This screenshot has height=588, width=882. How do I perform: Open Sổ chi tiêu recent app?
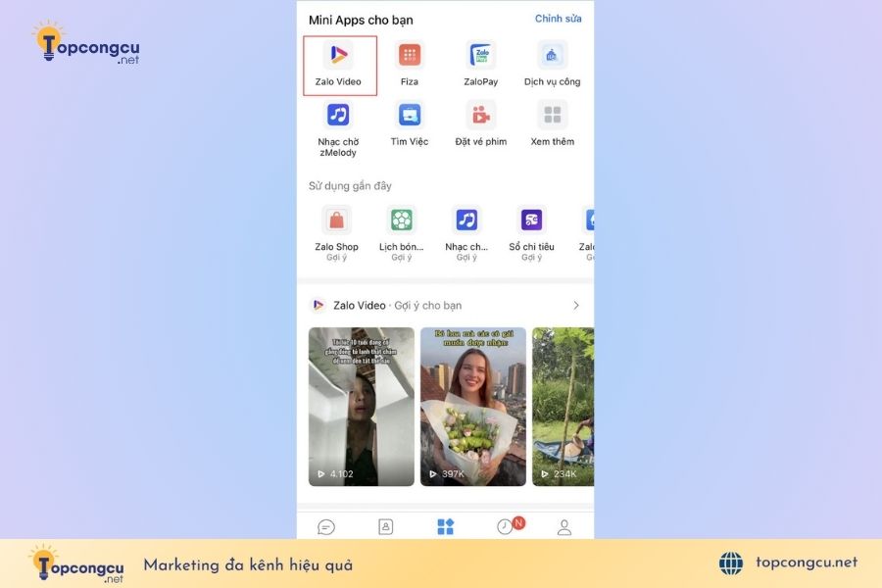(x=531, y=233)
